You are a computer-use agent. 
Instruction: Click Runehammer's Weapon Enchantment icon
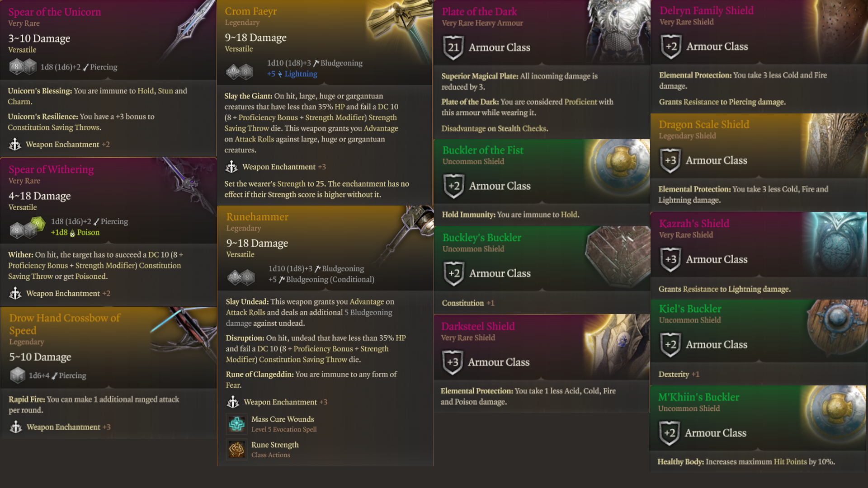pos(233,402)
